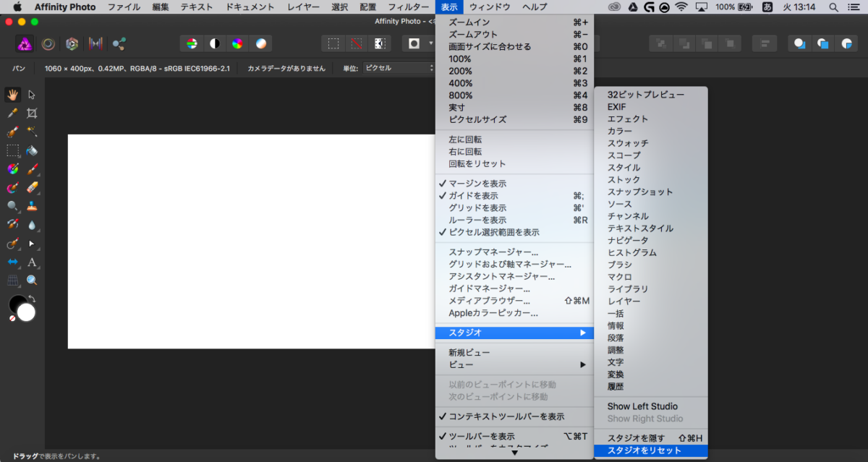Choose the Artistic Text tool

click(32, 262)
